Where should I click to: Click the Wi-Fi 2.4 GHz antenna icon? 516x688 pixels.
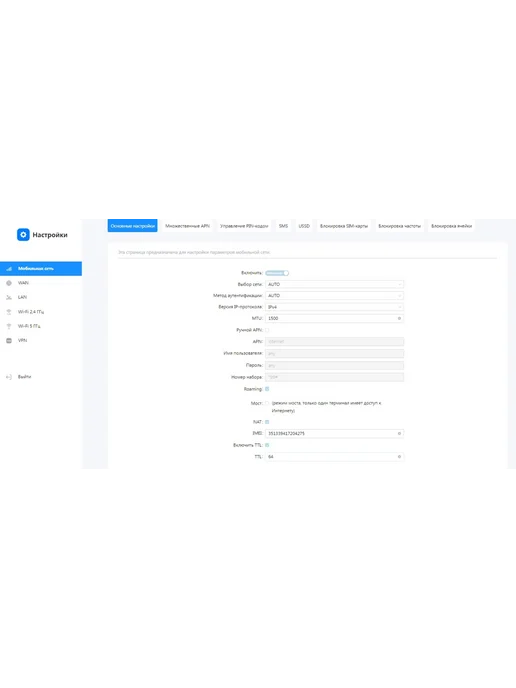pyautogui.click(x=9, y=312)
